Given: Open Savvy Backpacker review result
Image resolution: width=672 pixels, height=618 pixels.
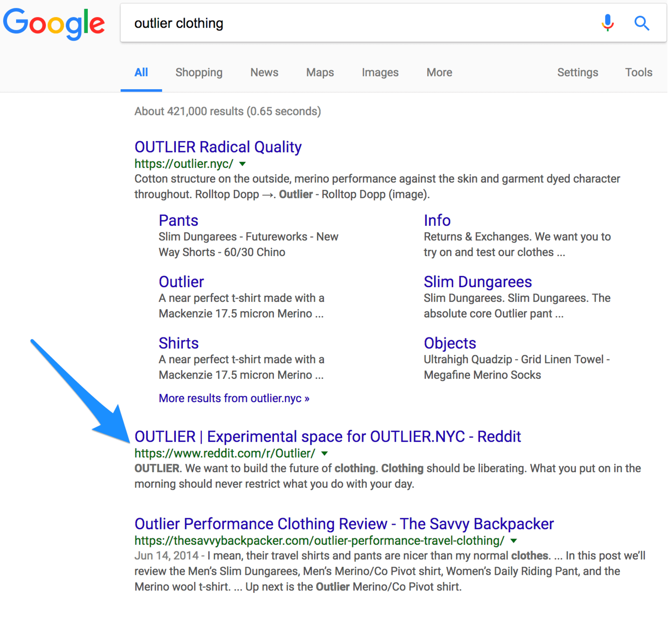Looking at the screenshot, I should pyautogui.click(x=344, y=524).
